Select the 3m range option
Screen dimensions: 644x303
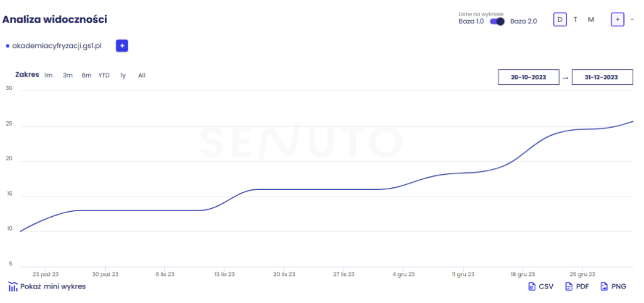(67, 75)
